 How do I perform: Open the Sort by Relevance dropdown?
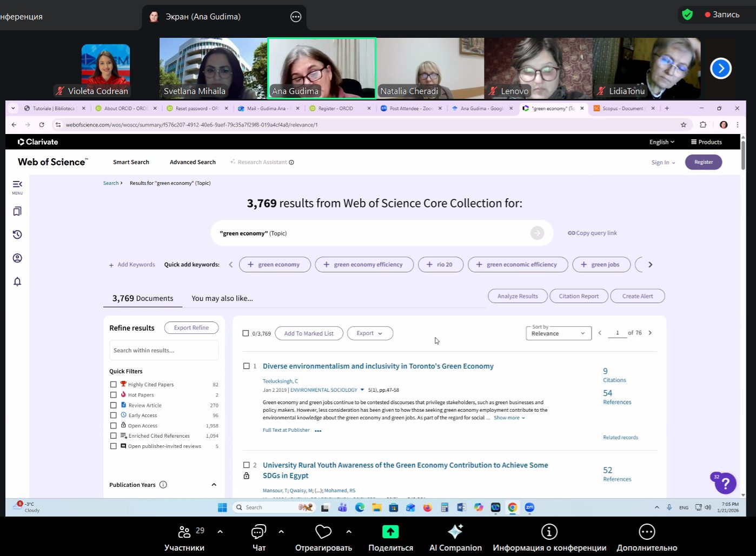point(558,333)
